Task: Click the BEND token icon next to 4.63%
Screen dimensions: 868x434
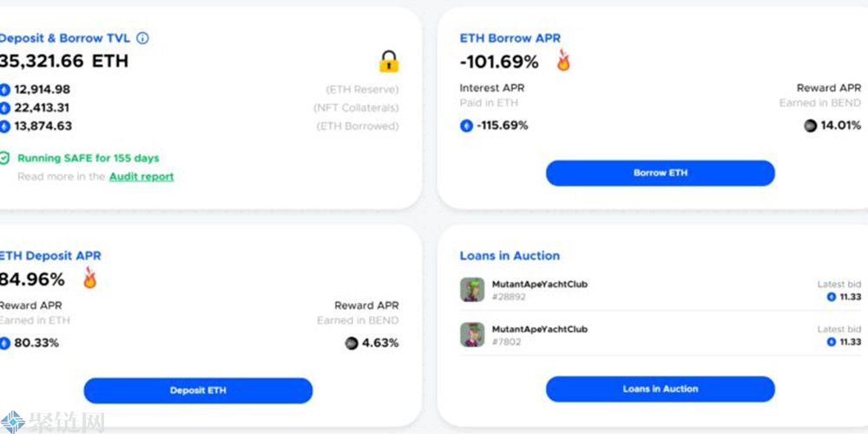Action: coord(352,343)
